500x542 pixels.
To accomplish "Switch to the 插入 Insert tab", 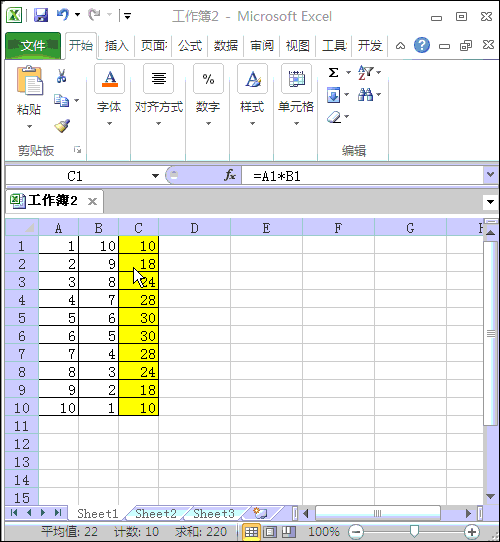I will coord(117,46).
